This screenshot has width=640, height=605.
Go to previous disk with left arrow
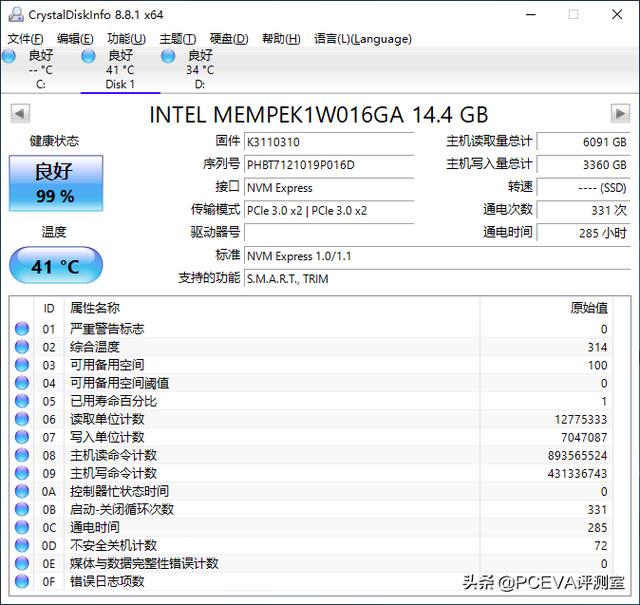click(20, 113)
